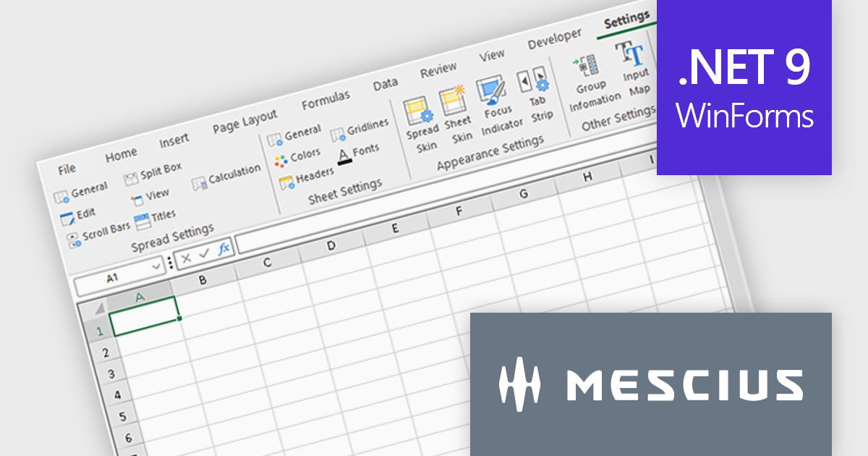Switch to the Page Layout tab
The image size is (868, 456).
(244, 122)
